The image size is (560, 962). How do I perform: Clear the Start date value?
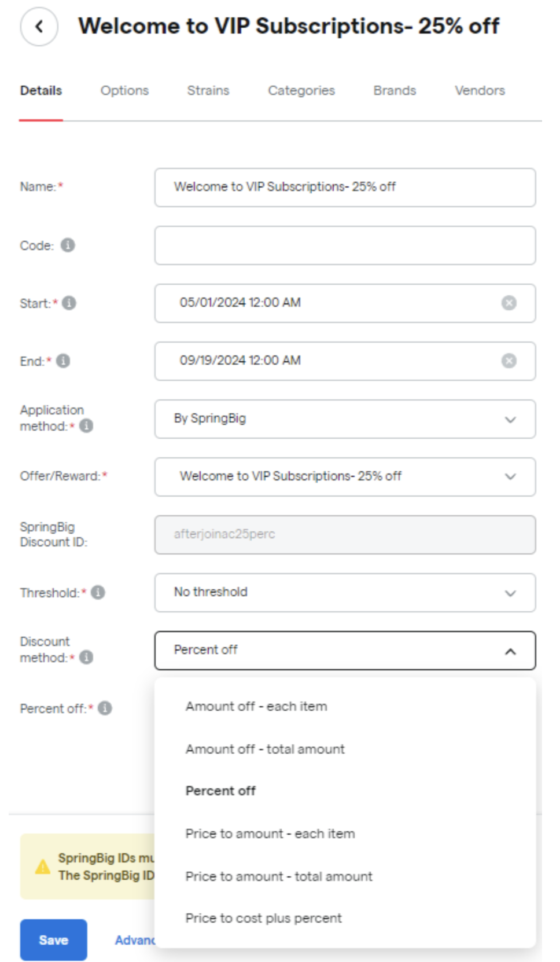pyautogui.click(x=509, y=303)
